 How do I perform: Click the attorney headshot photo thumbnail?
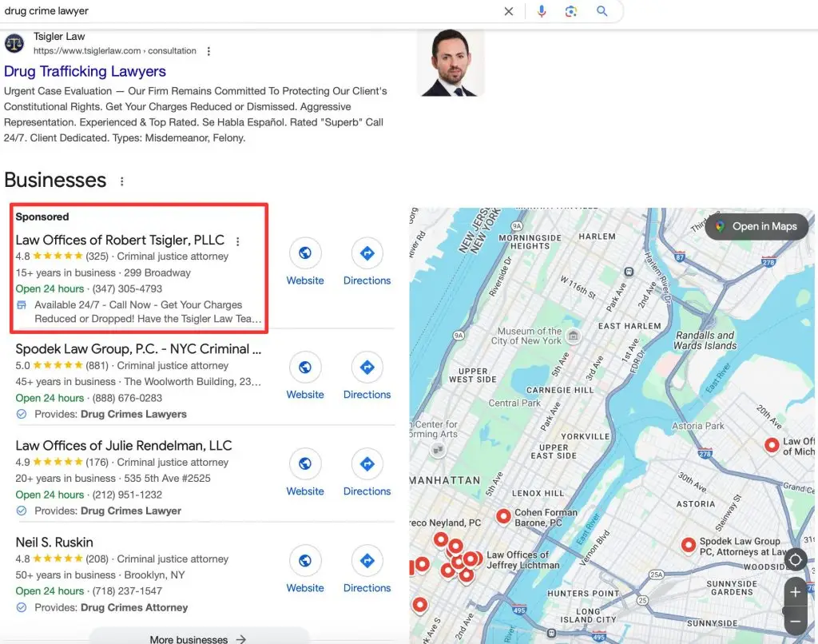pyautogui.click(x=451, y=62)
